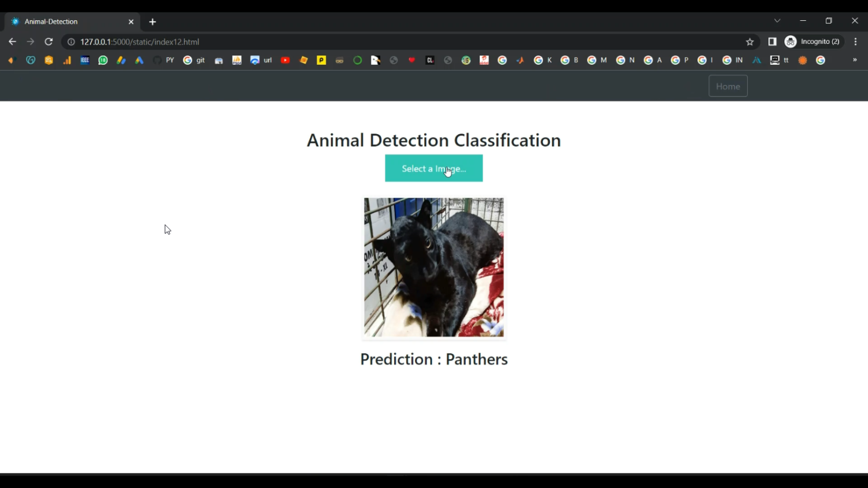This screenshot has height=488, width=868.
Task: Open the Google AdSense bookmark
Action: (121, 60)
